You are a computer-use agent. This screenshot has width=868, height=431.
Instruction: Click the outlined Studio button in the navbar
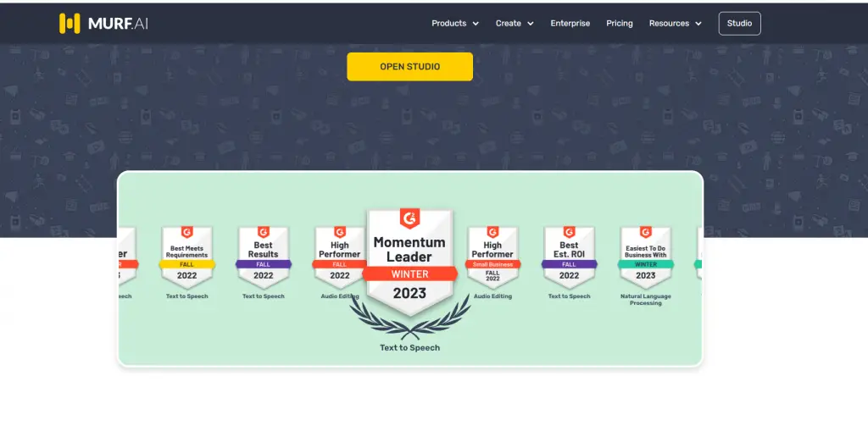739,24
